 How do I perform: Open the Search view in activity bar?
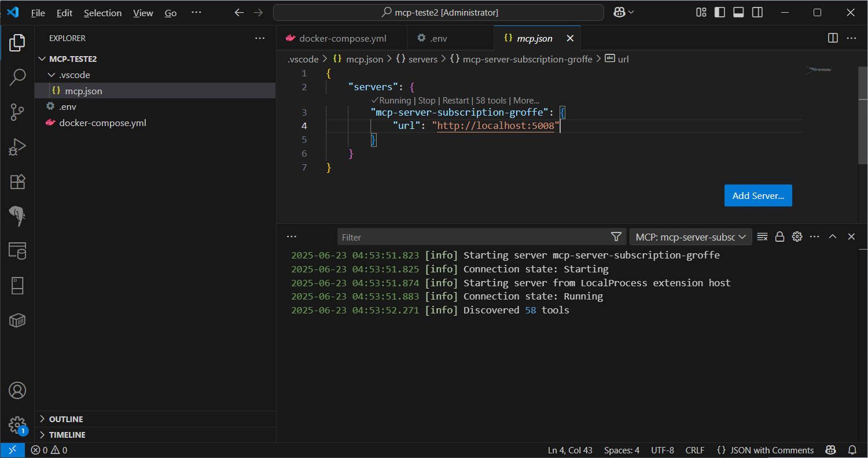point(17,77)
